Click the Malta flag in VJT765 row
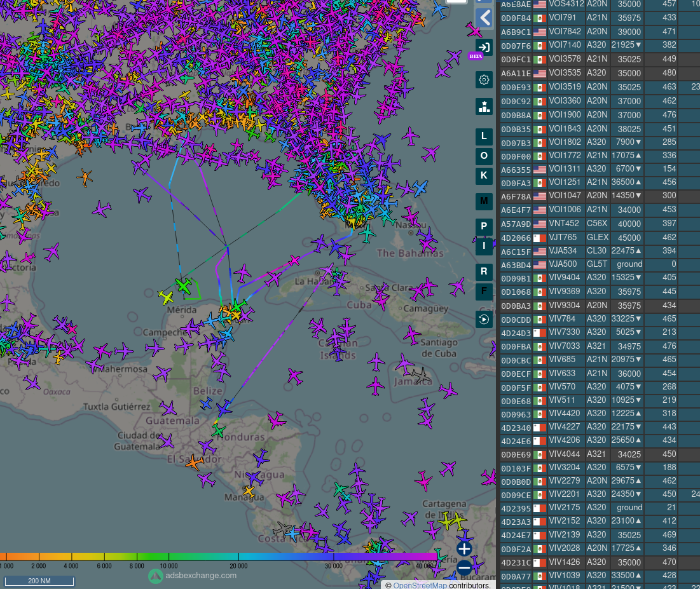 [x=540, y=238]
